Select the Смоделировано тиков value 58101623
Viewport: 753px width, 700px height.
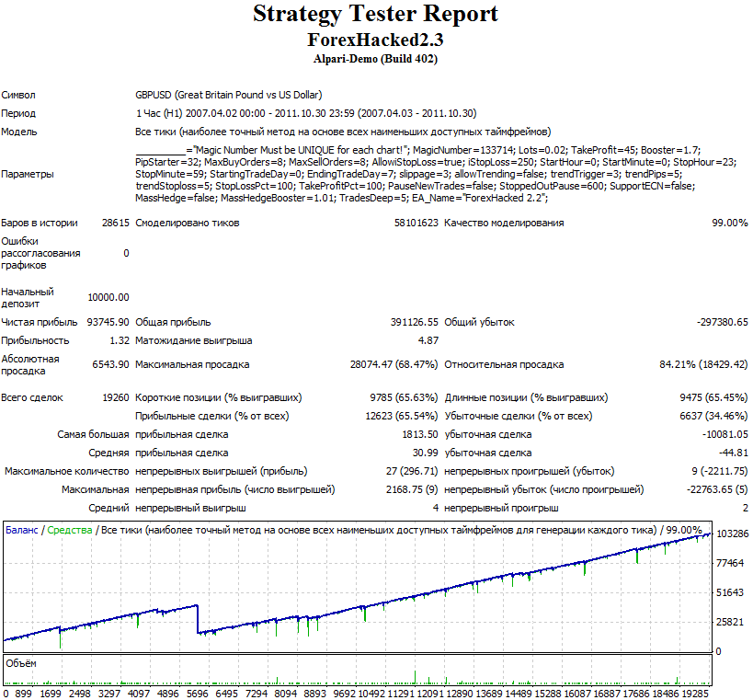point(416,223)
